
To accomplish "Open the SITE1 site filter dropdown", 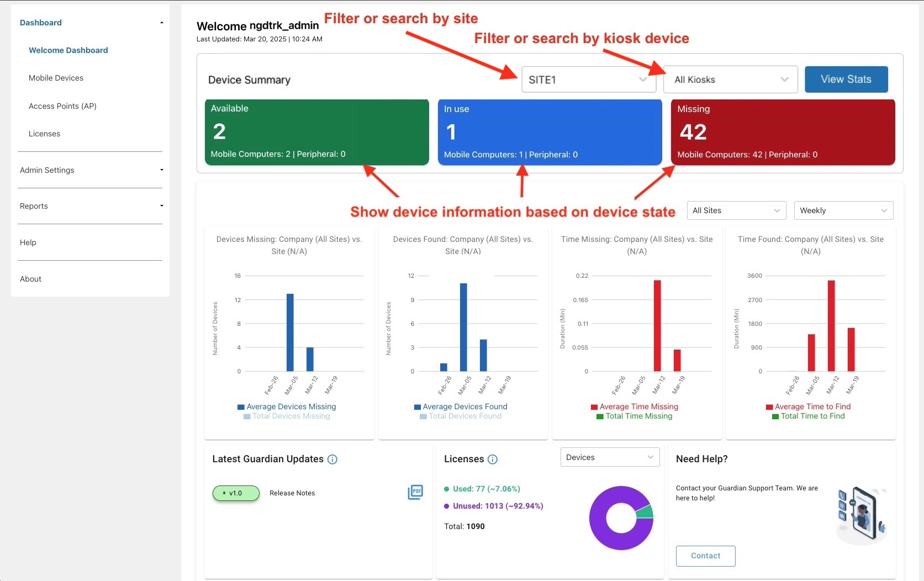I will [588, 80].
